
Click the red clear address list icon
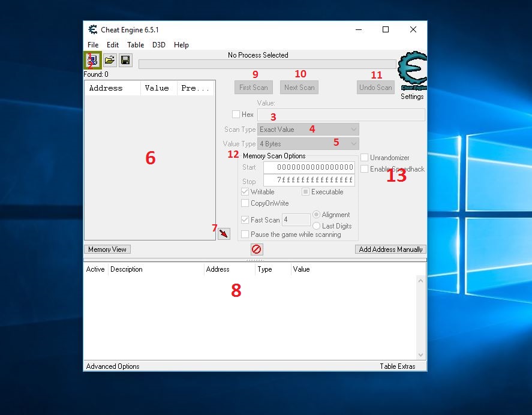coord(257,249)
